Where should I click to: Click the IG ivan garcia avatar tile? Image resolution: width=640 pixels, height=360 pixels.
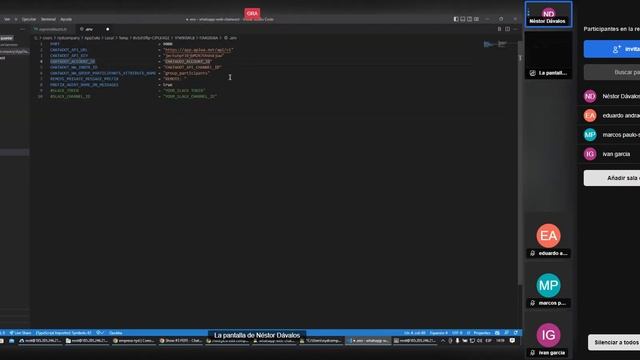(x=548, y=335)
